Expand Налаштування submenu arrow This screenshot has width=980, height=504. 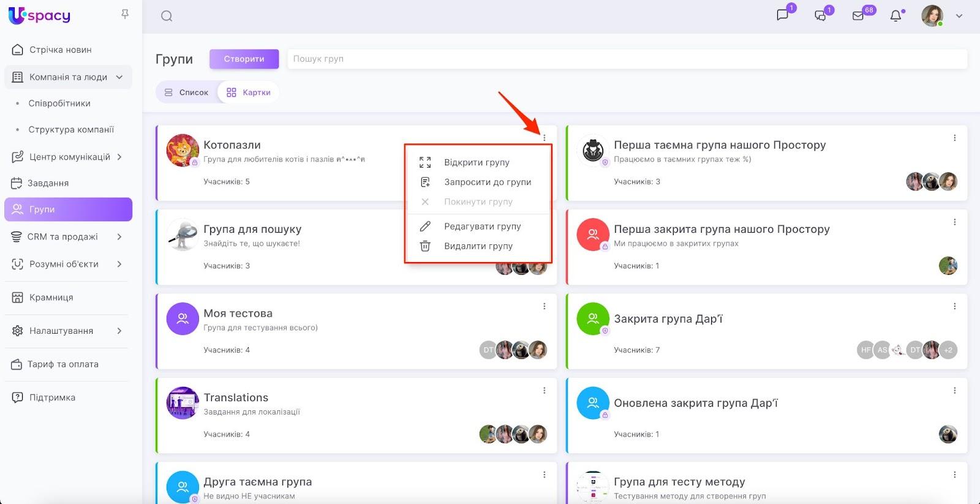(119, 331)
